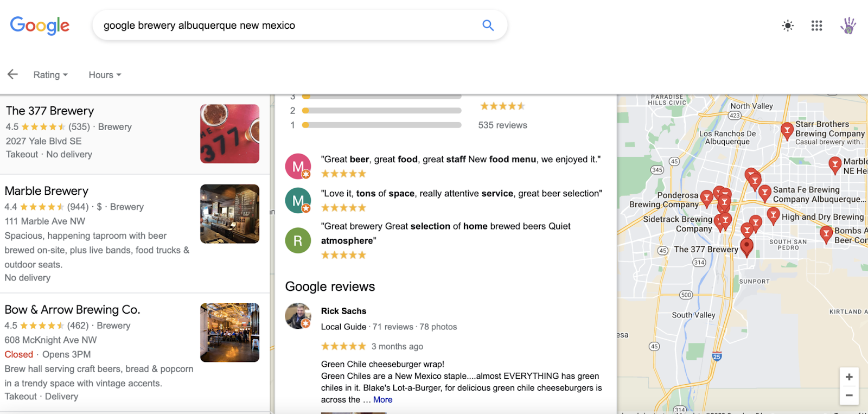Click the 2-star rating bar
868x414 pixels.
tap(381, 111)
